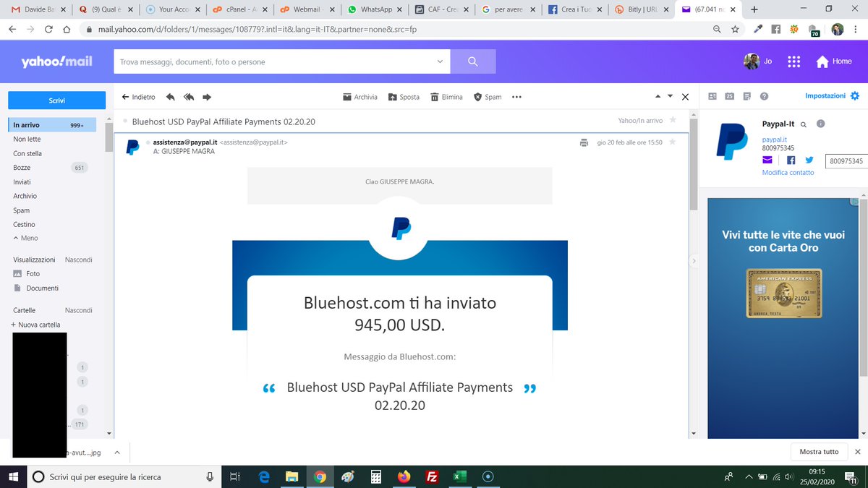Hide the Cartelle section
The height and width of the screenshot is (488, 868).
pos(78,310)
